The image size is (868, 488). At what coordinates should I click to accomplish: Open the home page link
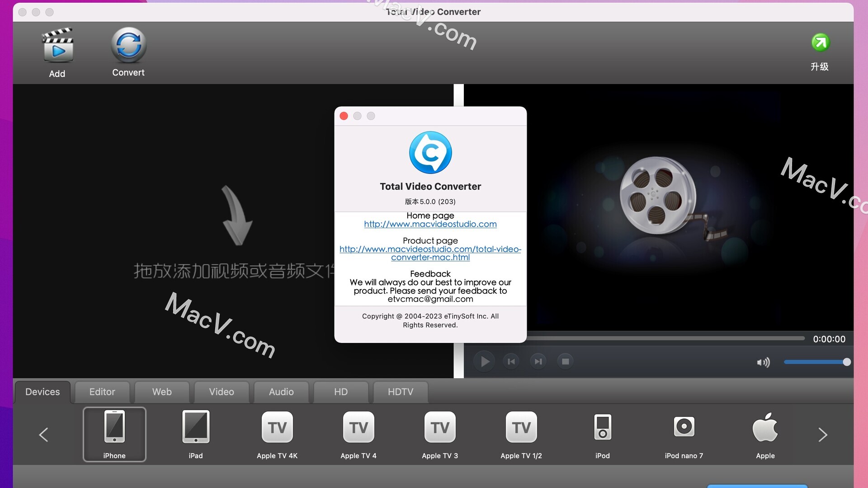430,224
